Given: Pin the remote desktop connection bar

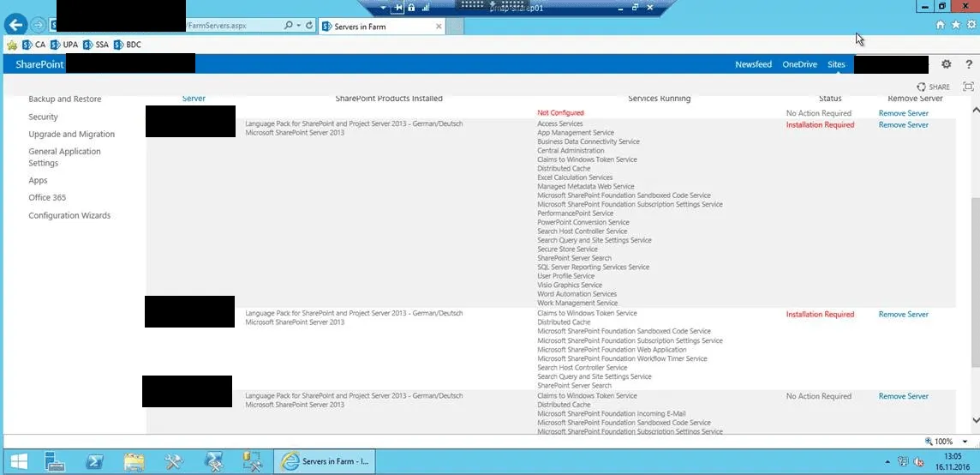Looking at the screenshot, I should pos(397,8).
